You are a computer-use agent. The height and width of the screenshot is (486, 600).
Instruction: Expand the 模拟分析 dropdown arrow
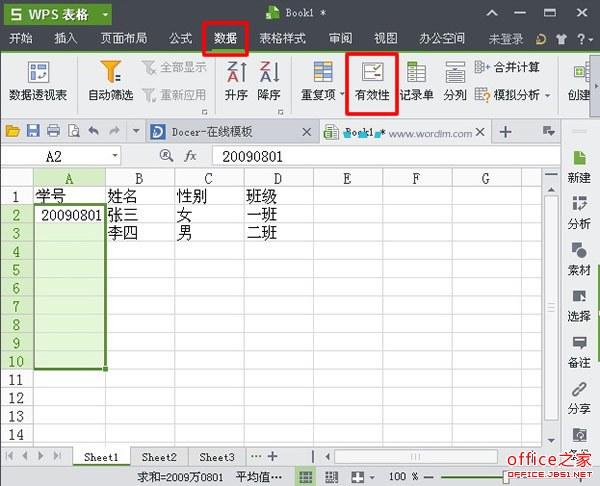point(548,95)
